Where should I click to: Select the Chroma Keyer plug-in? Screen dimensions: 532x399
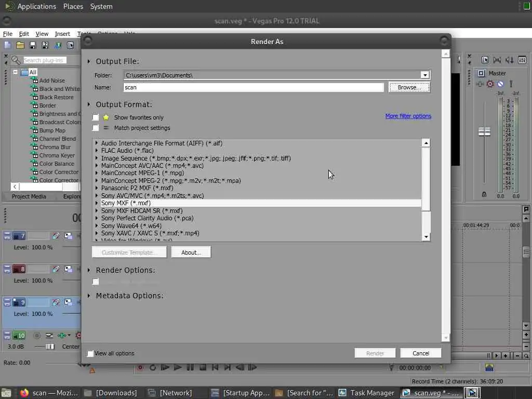click(57, 155)
